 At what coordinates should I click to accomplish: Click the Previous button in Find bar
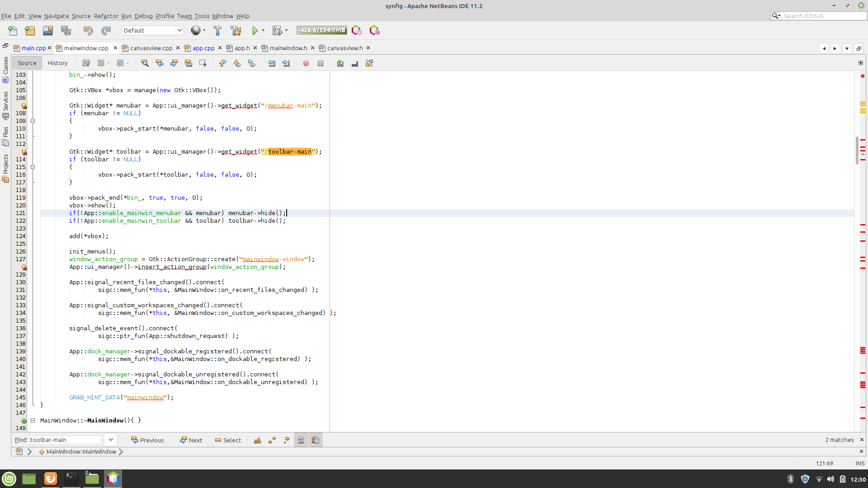147,440
